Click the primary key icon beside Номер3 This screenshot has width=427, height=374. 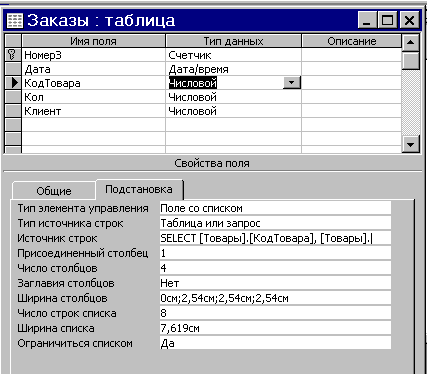coord(13,55)
